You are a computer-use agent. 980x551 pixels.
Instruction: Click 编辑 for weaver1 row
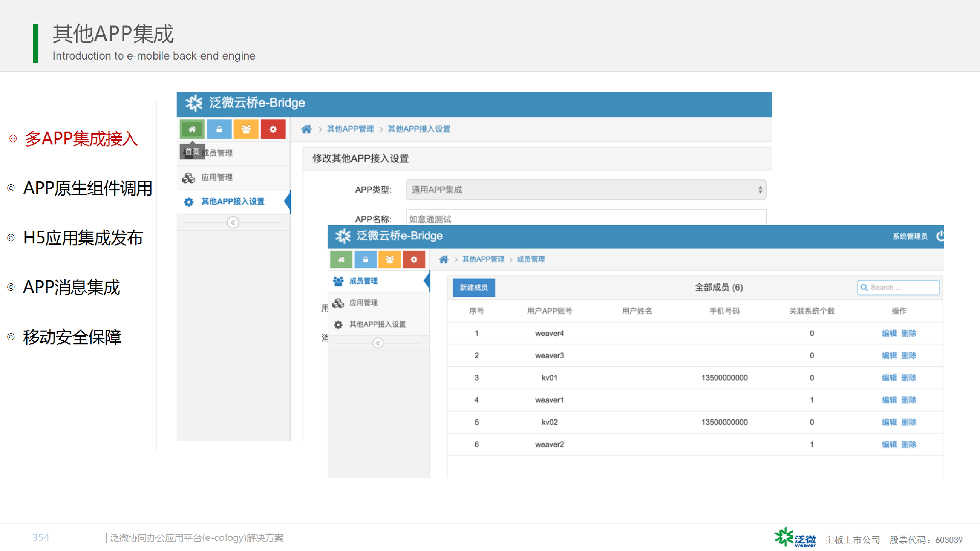pos(889,400)
